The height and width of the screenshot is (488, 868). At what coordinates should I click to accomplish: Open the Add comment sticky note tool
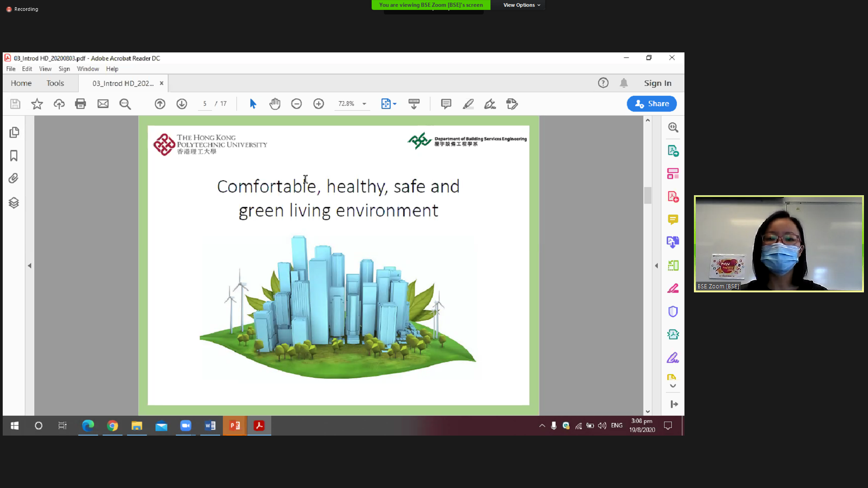tap(446, 104)
